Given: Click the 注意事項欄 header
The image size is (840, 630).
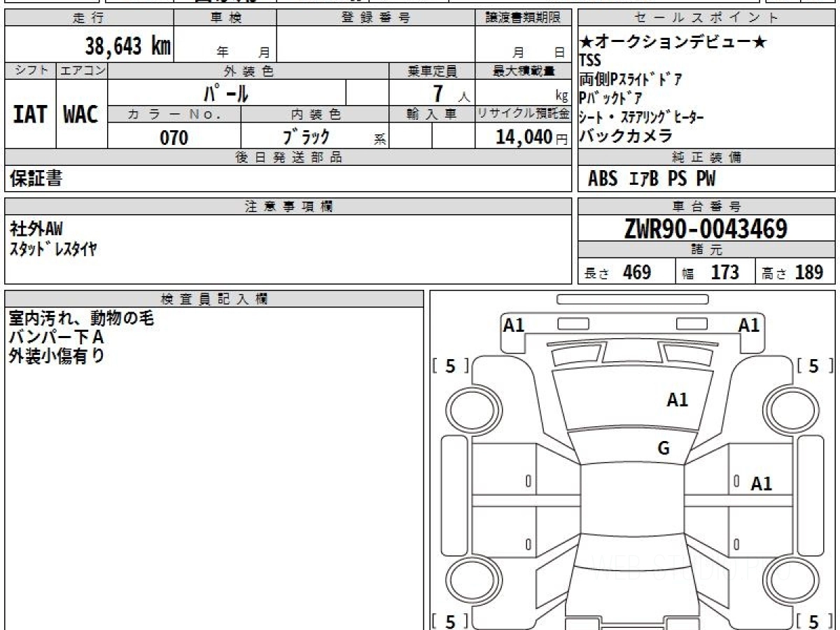Looking at the screenshot, I should [x=288, y=206].
